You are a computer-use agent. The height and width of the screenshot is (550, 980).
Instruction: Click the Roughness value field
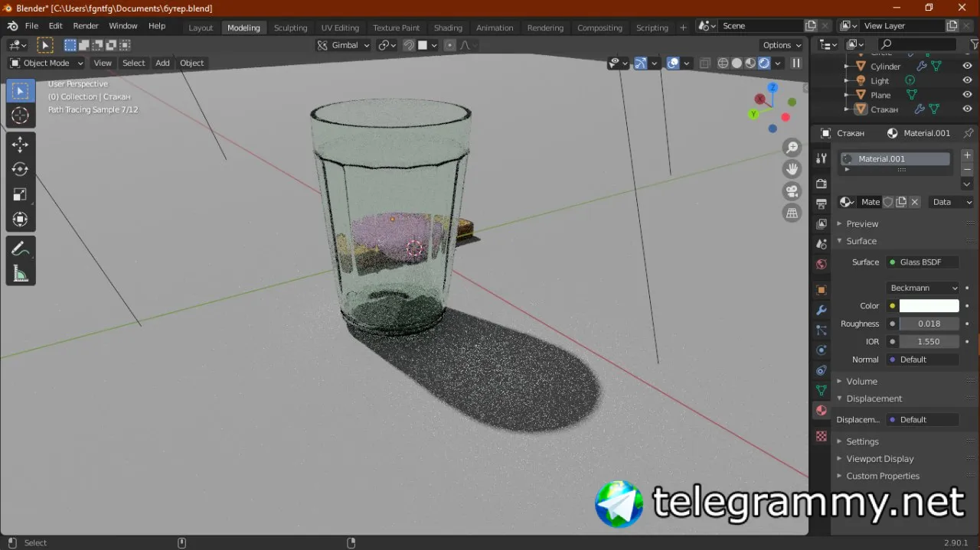point(929,324)
